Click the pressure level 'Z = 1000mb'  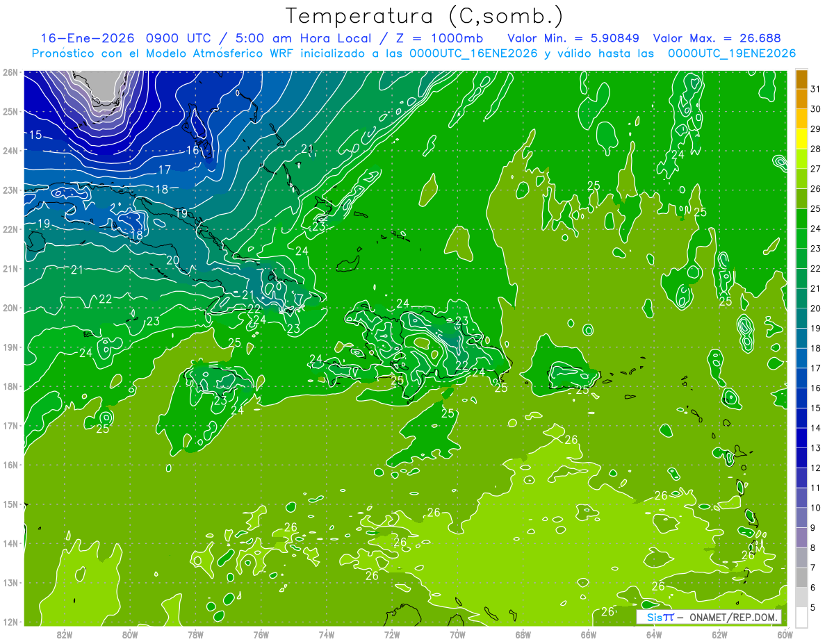point(440,38)
